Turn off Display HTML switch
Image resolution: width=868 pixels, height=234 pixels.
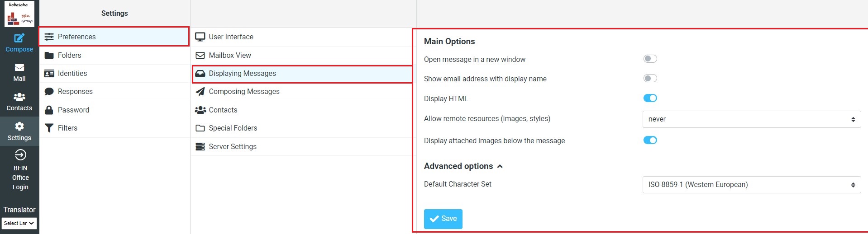point(650,98)
